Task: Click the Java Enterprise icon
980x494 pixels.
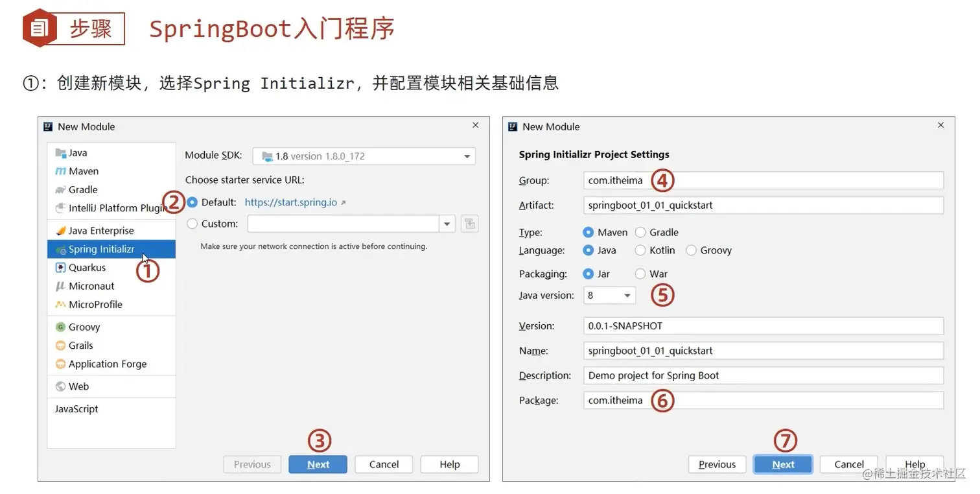Action: pos(60,230)
